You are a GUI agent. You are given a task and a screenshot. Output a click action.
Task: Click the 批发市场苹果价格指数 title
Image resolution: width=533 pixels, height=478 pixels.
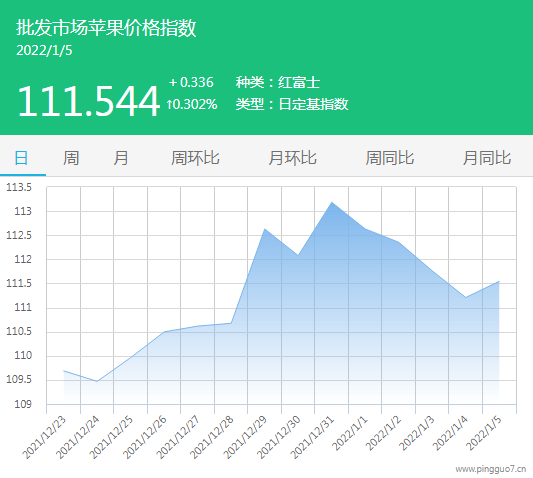pyautogui.click(x=106, y=28)
